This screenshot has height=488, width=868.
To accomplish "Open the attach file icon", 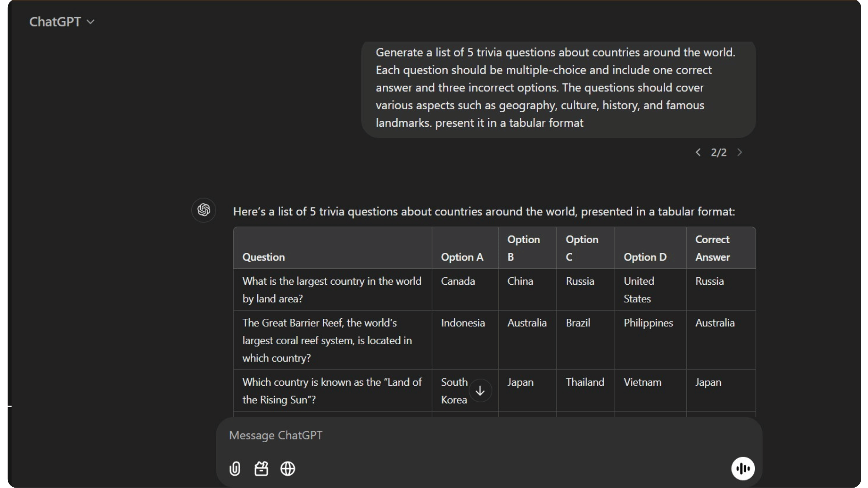I will click(236, 468).
